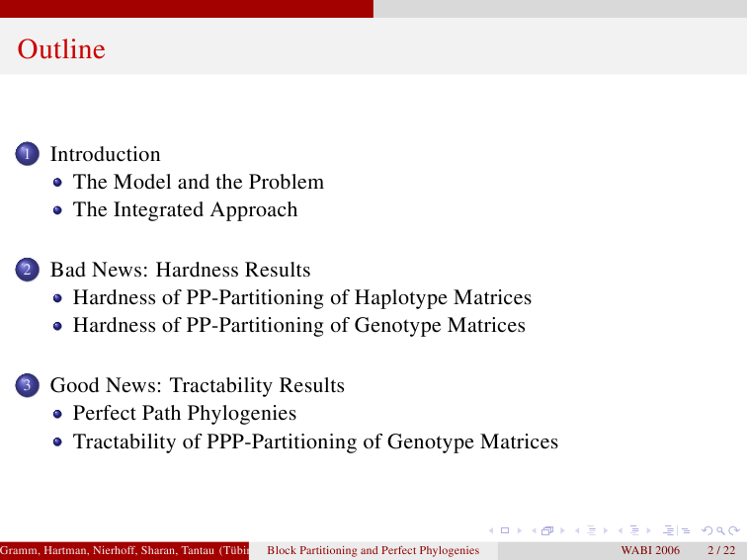Go to next frame arrow
This screenshot has width=747, height=560.
click(x=562, y=530)
